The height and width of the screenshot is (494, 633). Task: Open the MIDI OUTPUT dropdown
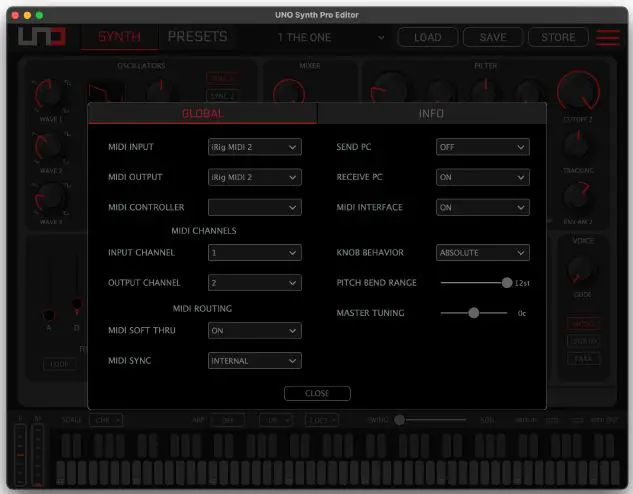[255, 177]
